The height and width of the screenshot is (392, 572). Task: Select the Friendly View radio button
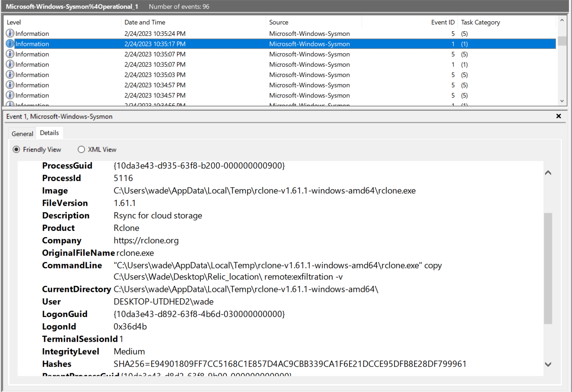[16, 149]
